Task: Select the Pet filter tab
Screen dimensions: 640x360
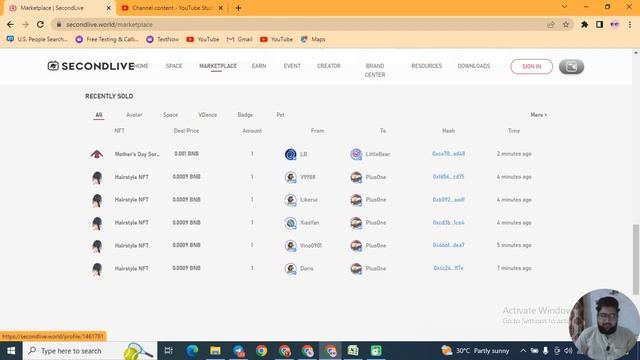Action: [280, 115]
